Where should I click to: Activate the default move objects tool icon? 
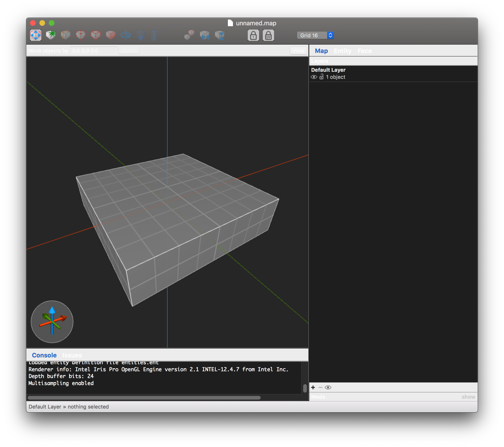tap(36, 35)
